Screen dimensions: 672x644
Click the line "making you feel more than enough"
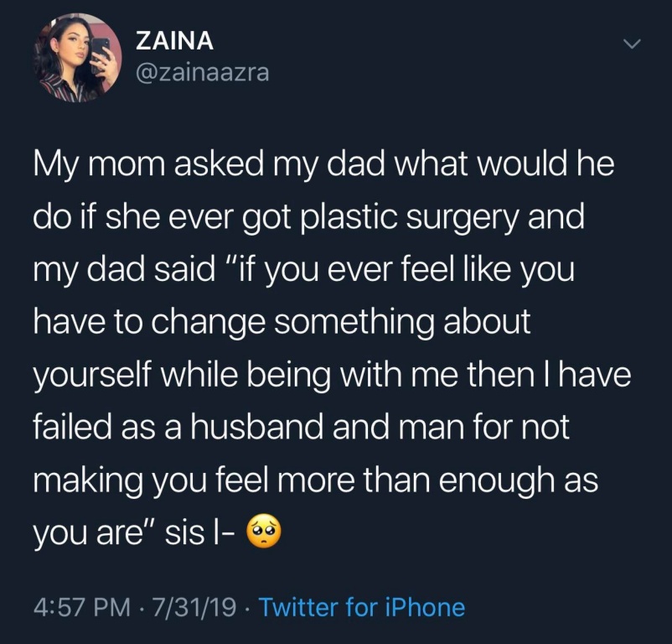point(297,480)
